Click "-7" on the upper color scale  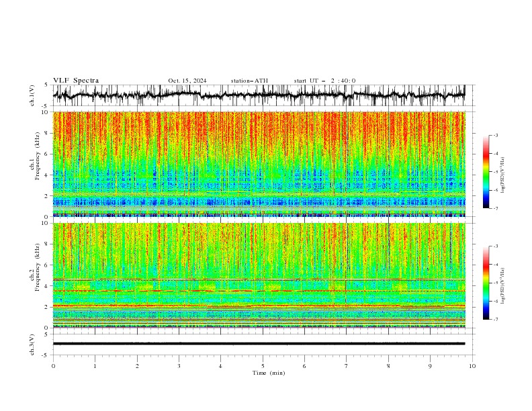click(495, 208)
